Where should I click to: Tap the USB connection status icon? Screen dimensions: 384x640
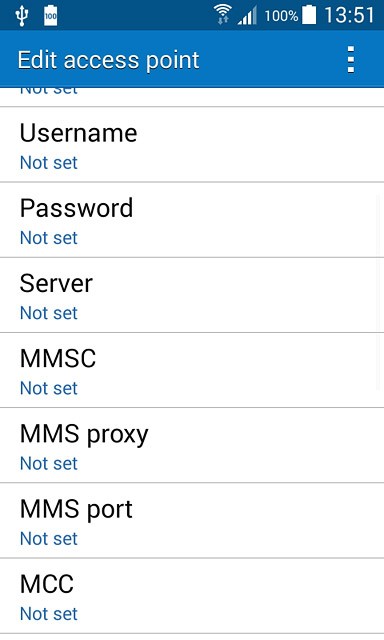point(22,16)
